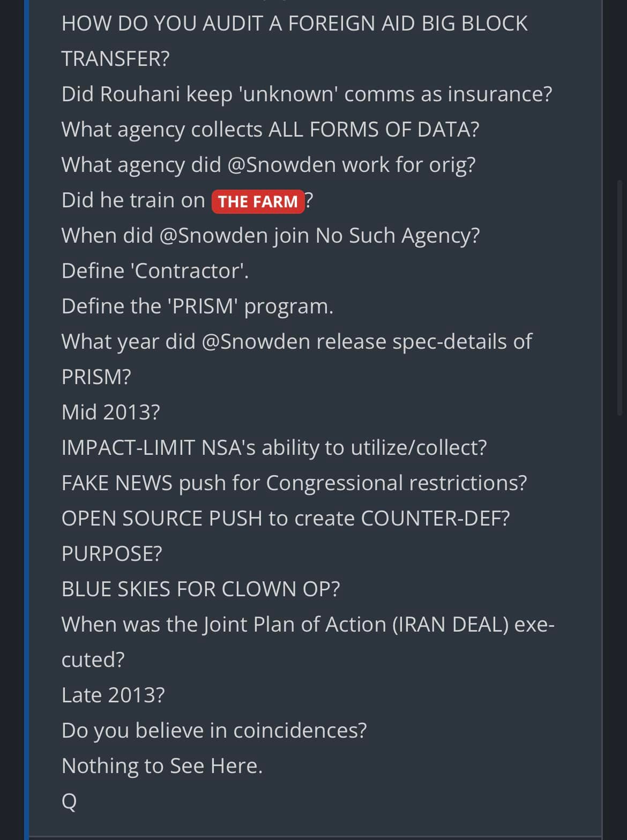
Task: Click the 'What agency collects ALL FORMS' line
Action: pos(271,130)
